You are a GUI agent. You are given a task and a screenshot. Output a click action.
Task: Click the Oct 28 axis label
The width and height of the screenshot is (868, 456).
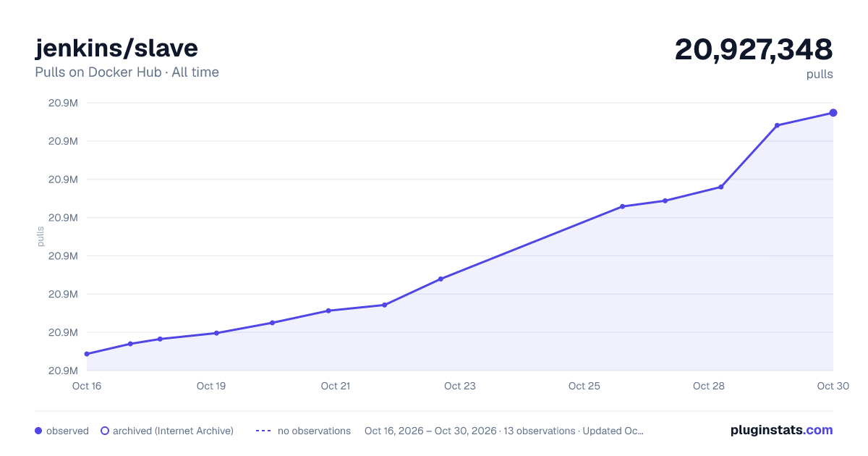tap(709, 386)
